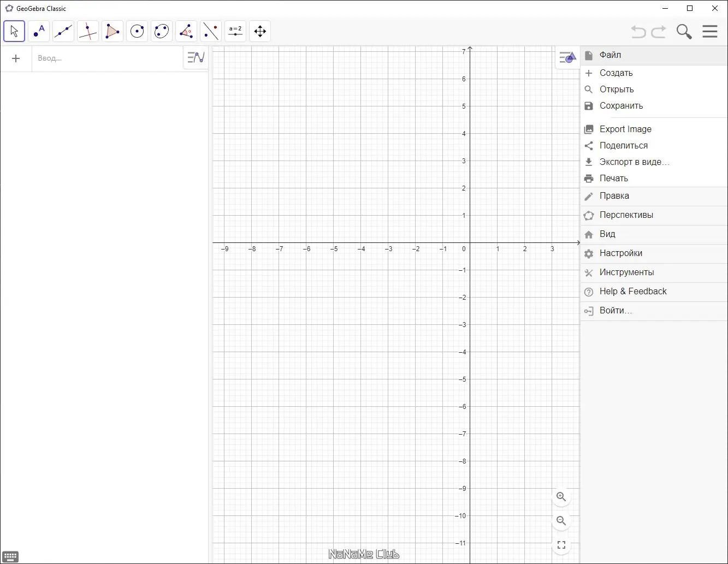Click the Redo arrow

(659, 32)
